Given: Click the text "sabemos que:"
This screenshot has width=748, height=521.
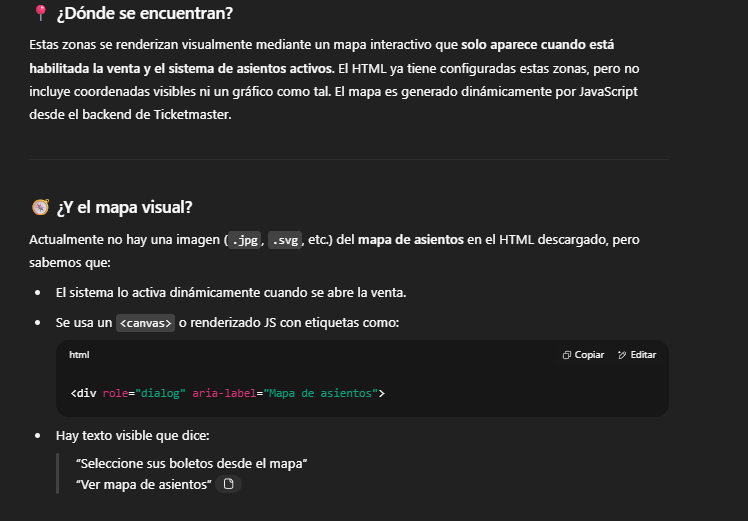Looking at the screenshot, I should coord(70,262).
